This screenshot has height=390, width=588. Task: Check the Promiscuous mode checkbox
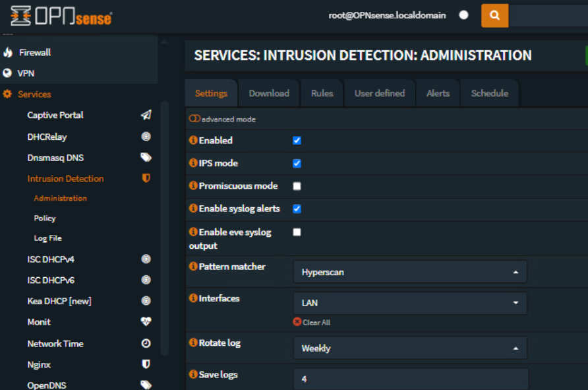coord(297,186)
